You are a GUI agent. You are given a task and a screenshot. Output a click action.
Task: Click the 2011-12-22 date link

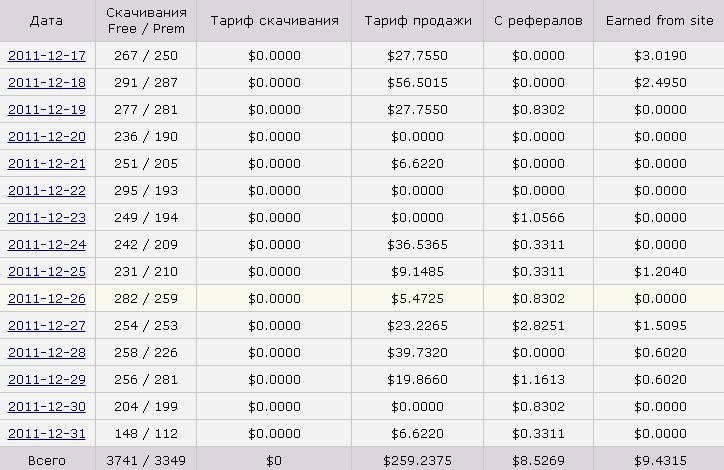click(x=47, y=191)
